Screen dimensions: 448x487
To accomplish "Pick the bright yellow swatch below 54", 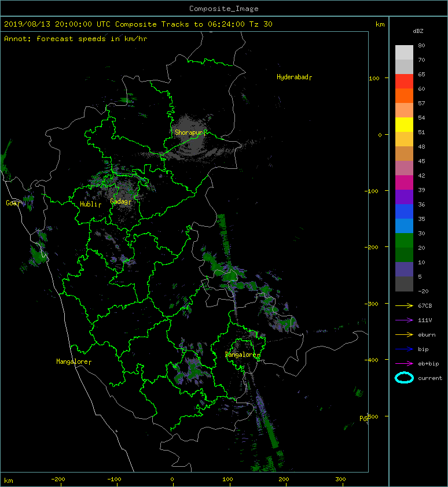I will (404, 124).
